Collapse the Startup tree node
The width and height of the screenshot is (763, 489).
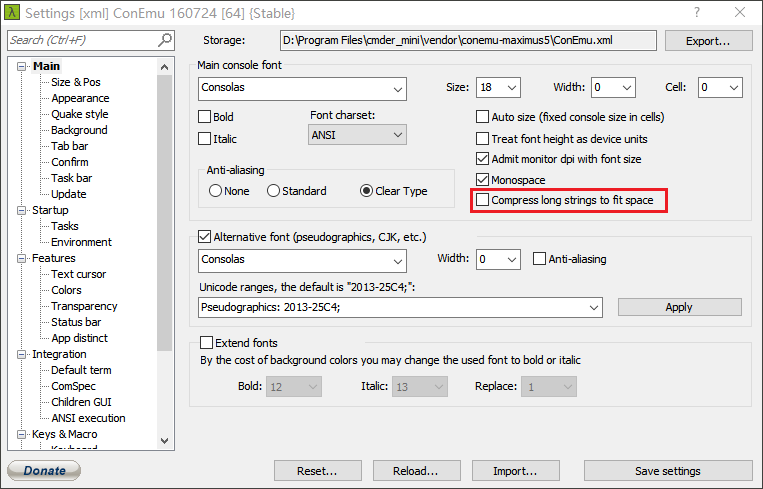tap(21, 210)
